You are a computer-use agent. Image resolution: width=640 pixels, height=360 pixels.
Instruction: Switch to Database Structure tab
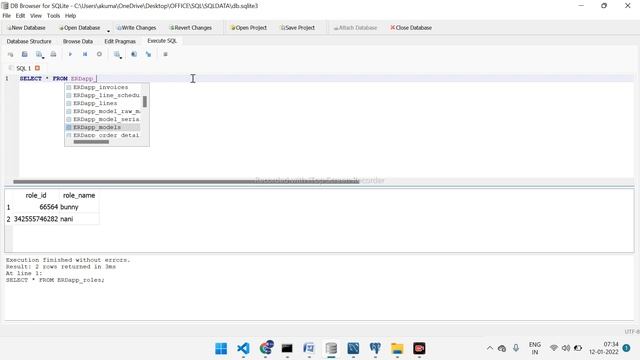point(29,41)
